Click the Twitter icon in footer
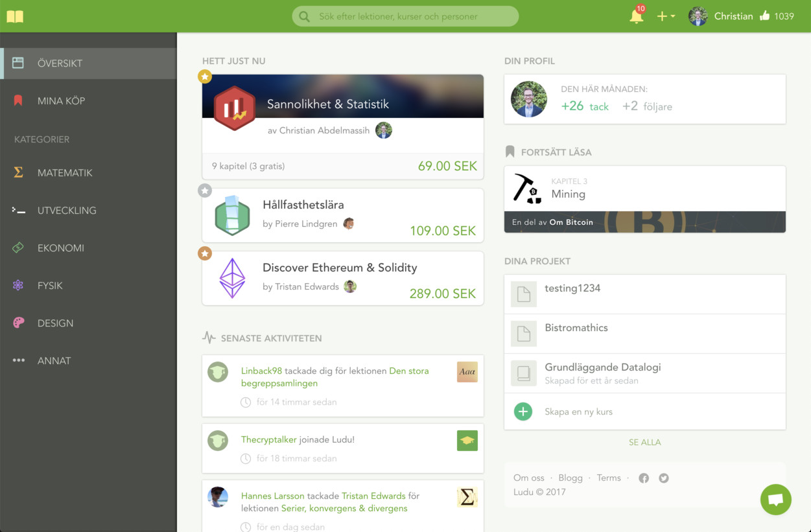The height and width of the screenshot is (532, 811). tap(664, 478)
